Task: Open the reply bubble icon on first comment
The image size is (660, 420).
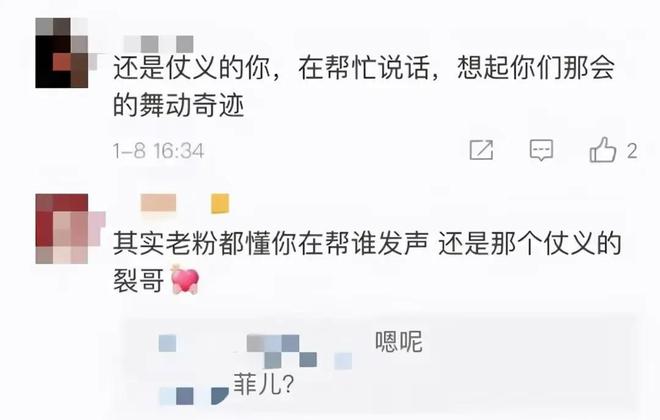Action: coord(541,150)
